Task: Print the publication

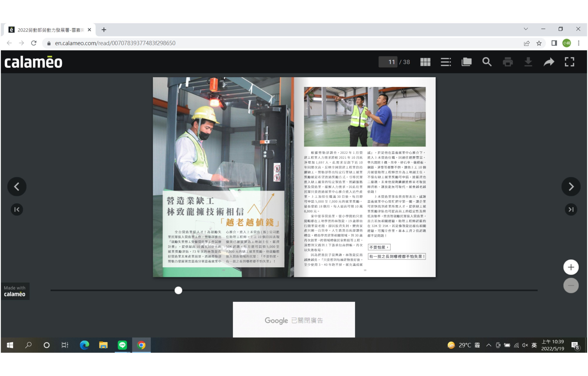Action: [508, 62]
